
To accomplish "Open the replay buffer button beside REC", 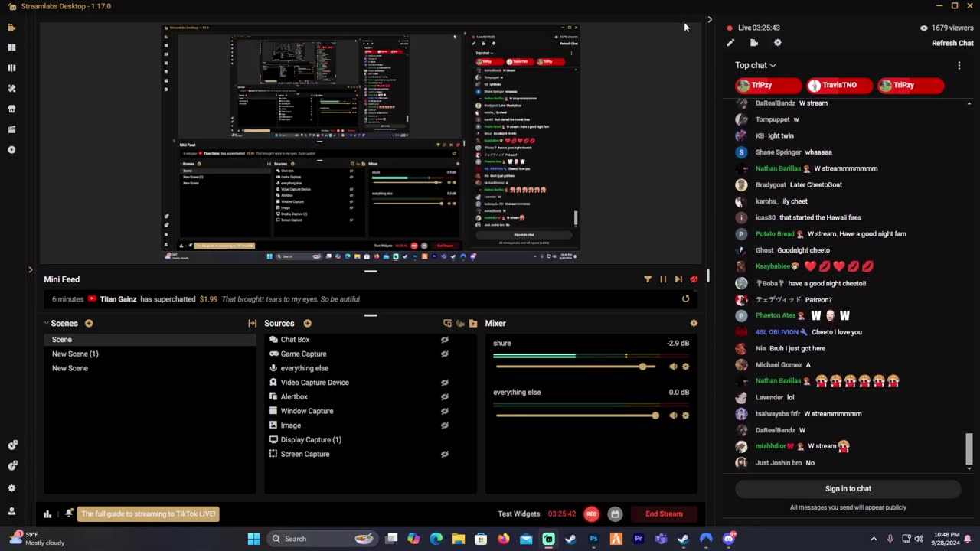I will point(614,514).
